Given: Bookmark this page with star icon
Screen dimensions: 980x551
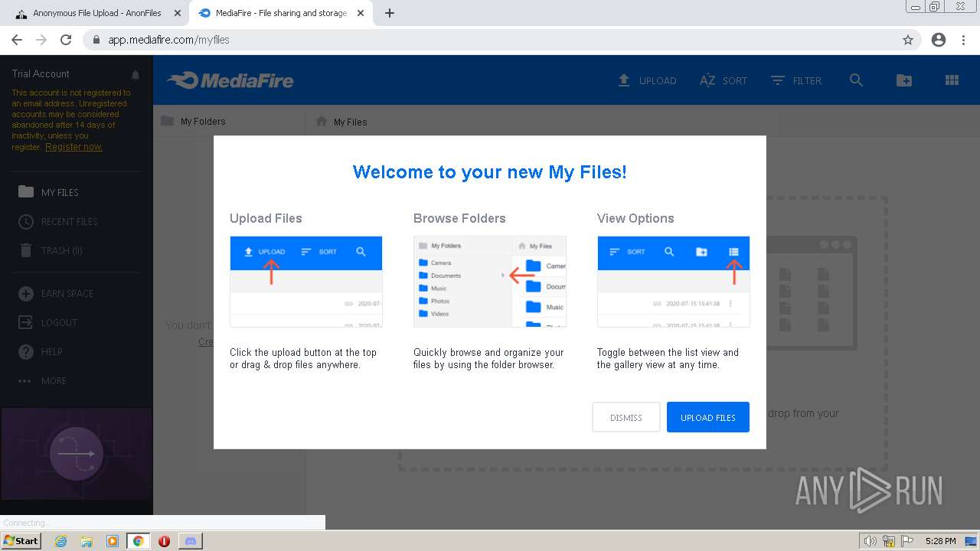Looking at the screenshot, I should [x=908, y=40].
